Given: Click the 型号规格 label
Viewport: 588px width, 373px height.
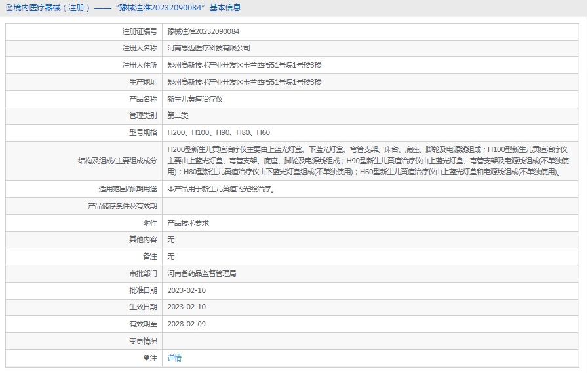Looking at the screenshot, I should pyautogui.click(x=143, y=132).
